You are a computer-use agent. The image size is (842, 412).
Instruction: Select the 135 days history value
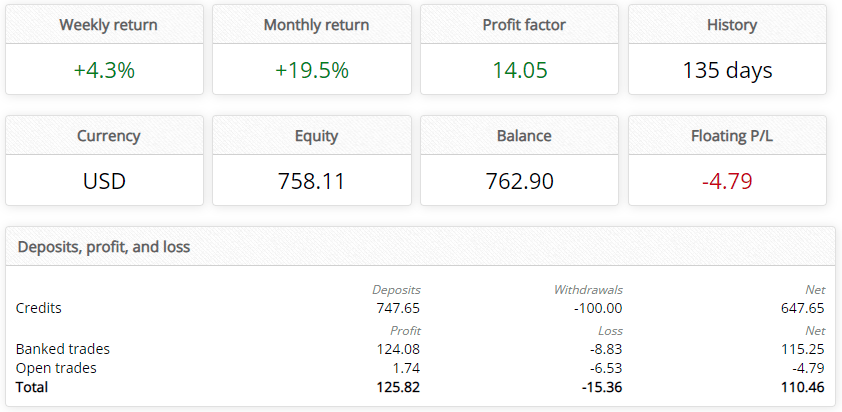click(x=727, y=70)
